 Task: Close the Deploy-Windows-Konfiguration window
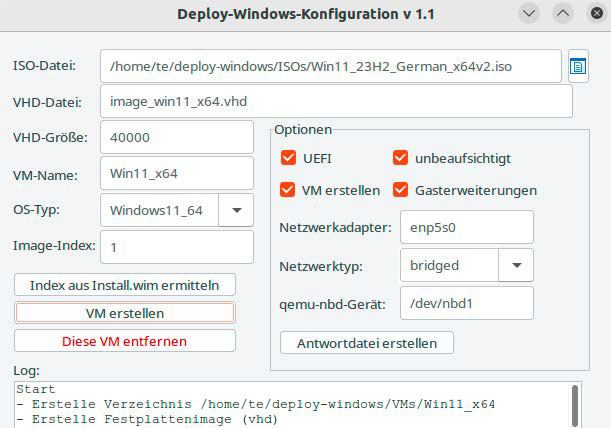pyautogui.click(x=597, y=14)
